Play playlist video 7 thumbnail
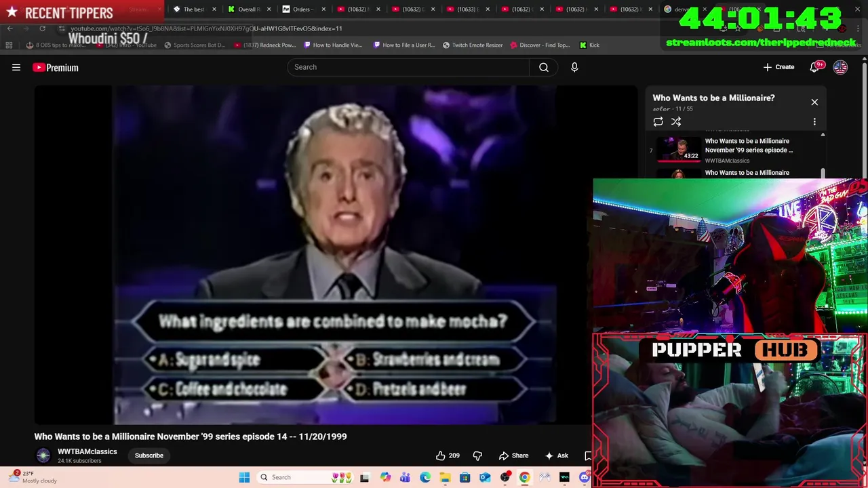868x488 pixels. tap(678, 149)
